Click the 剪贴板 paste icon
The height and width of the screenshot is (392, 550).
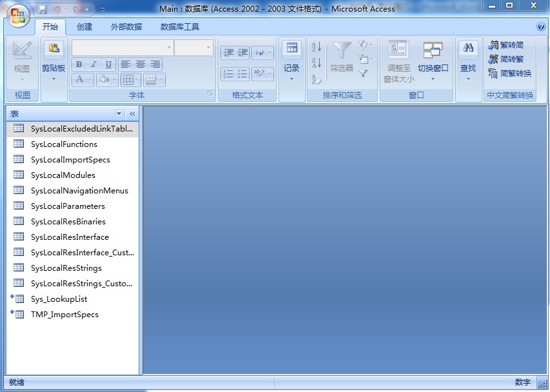54,48
